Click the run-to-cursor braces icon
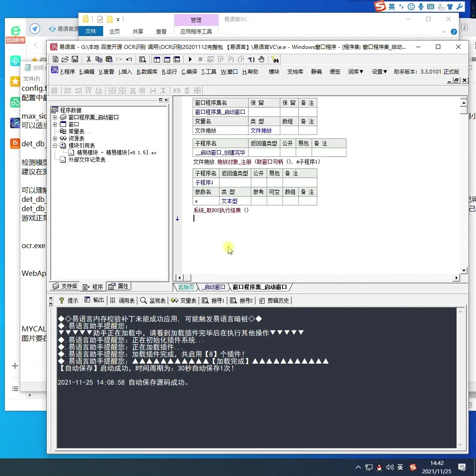Image resolution: width=476 pixels, height=476 pixels. click(x=251, y=59)
